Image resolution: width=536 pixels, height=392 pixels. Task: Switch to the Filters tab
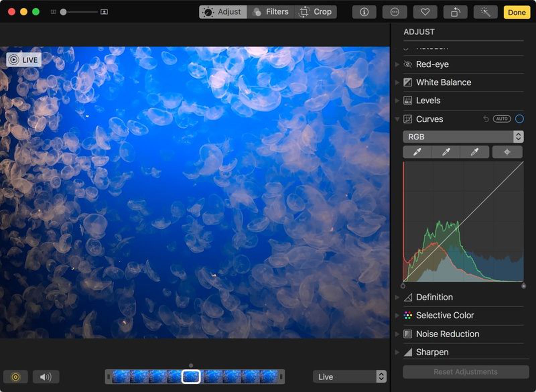coord(271,12)
